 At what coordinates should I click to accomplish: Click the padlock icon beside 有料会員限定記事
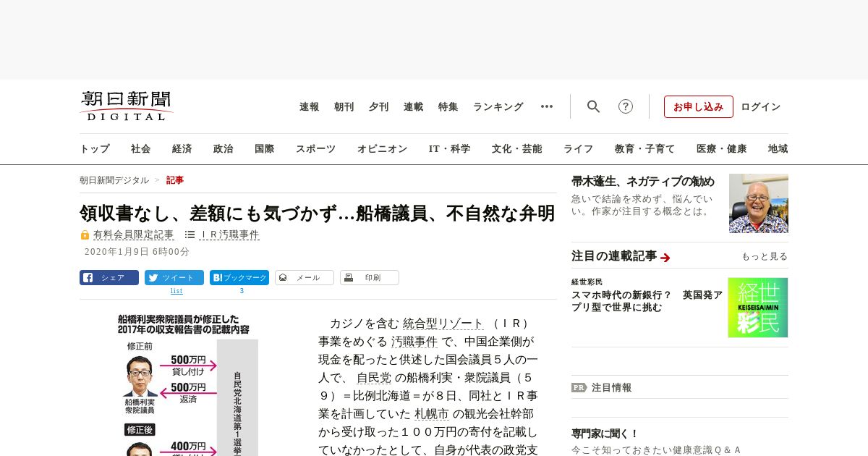(85, 235)
